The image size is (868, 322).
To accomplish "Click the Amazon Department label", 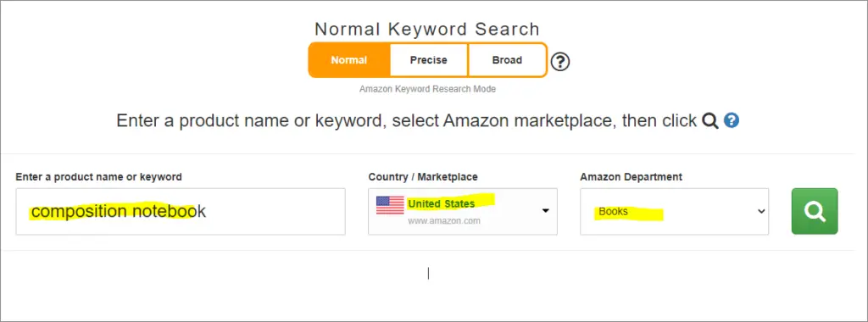I will click(631, 177).
